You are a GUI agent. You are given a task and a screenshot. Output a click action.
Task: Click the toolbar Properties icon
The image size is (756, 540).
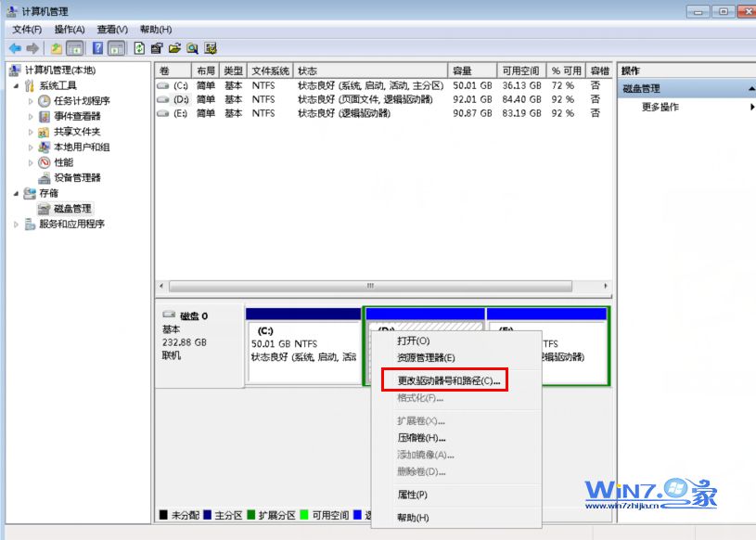pyautogui.click(x=157, y=48)
